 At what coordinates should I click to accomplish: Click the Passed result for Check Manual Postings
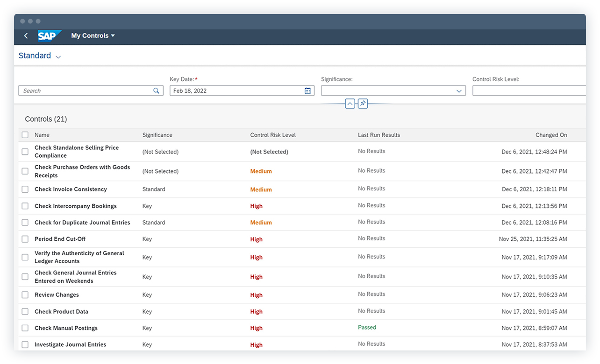[367, 327]
